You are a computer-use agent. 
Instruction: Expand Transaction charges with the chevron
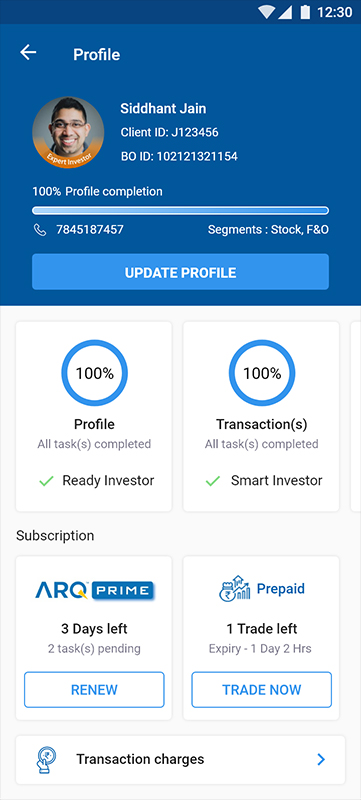(x=321, y=760)
